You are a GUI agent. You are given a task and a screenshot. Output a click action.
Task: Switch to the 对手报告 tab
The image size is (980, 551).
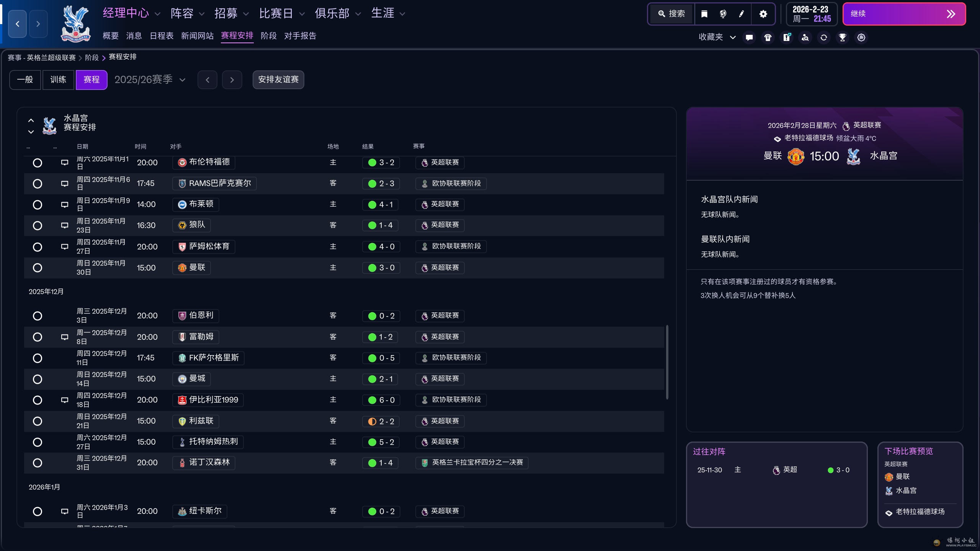[x=300, y=36]
